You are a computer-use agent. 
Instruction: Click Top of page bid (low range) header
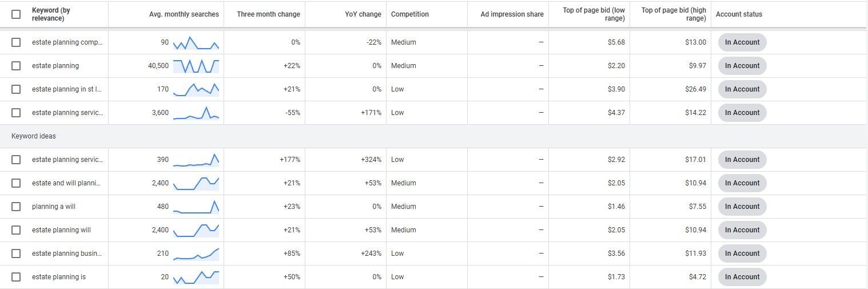click(x=594, y=14)
